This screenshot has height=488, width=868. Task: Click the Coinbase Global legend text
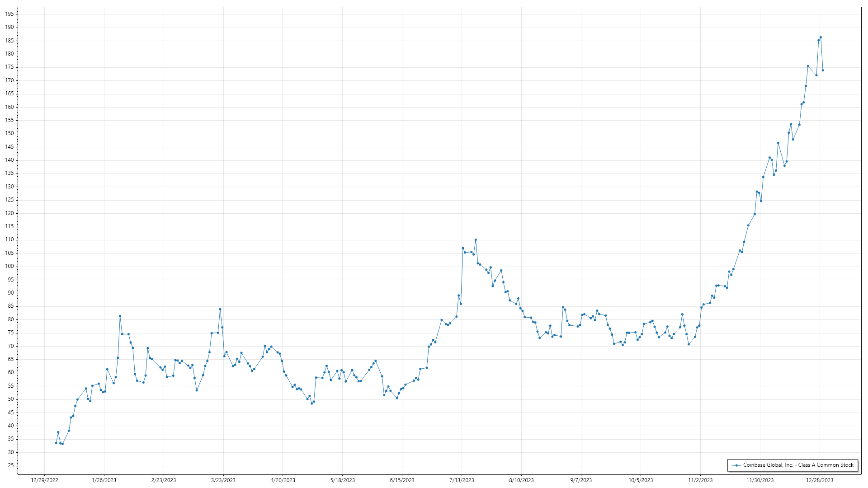[x=798, y=465]
